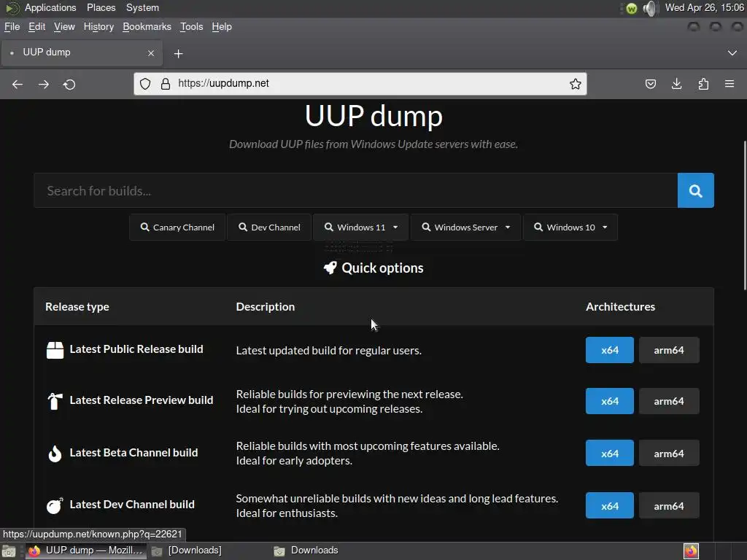Screen dimensions: 747x560
Task: Select the UUP dump browser tab
Action: [x=82, y=52]
